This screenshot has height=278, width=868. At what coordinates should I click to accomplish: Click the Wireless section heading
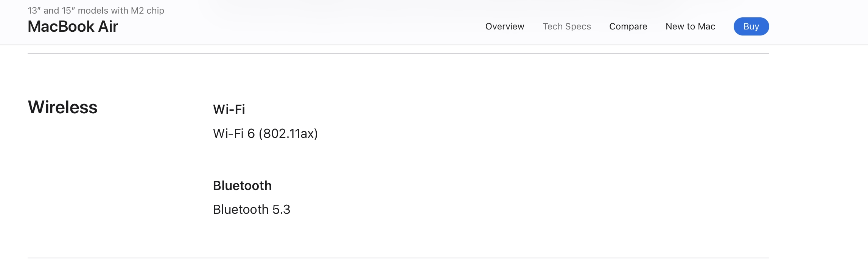click(x=62, y=107)
